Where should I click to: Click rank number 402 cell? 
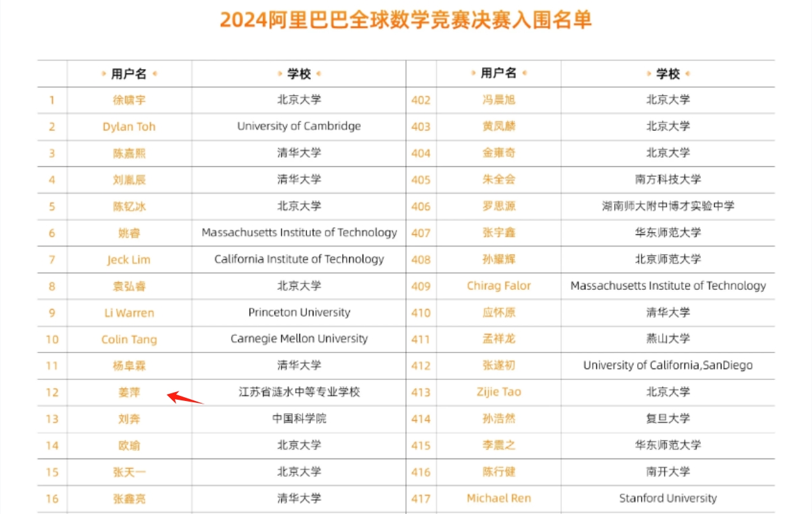(x=421, y=100)
